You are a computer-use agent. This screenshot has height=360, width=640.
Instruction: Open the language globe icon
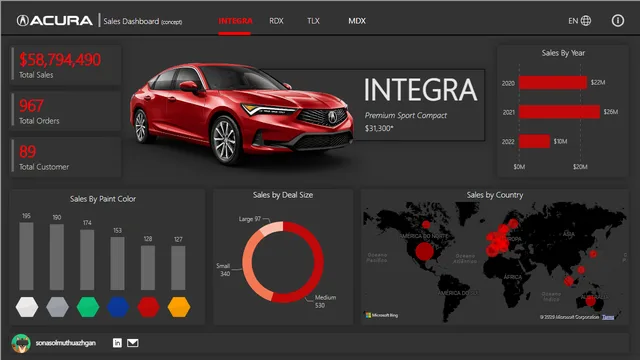point(586,21)
